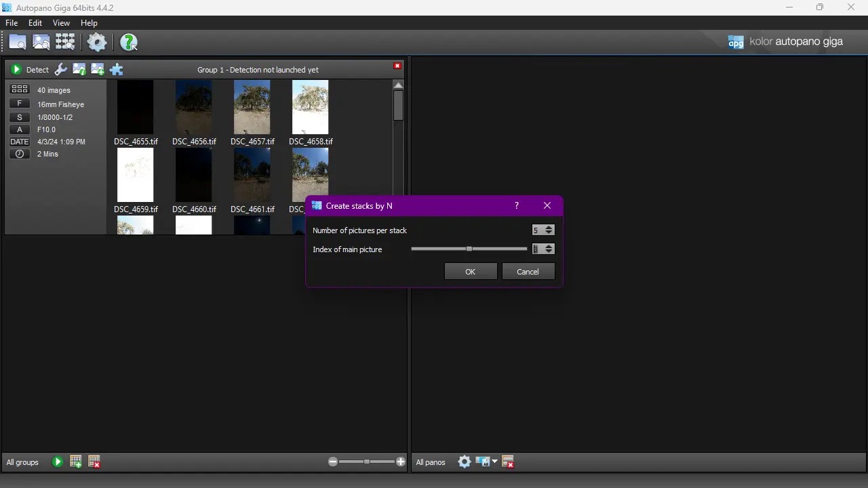The image size is (868, 488).
Task: Click the group thumbnail scrollbar up arrow
Action: (399, 85)
